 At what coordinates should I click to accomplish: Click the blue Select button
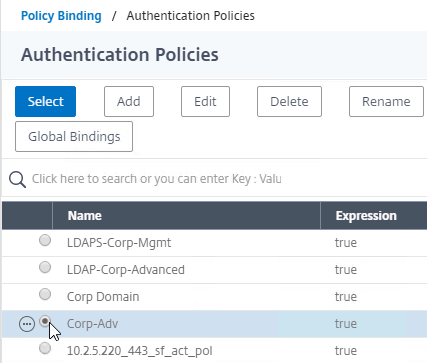tap(45, 101)
